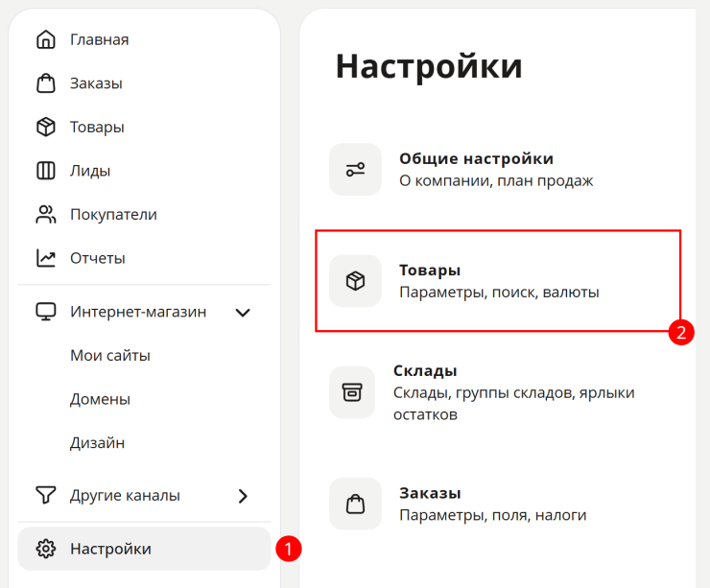Open Склады settings heading
Image resolution: width=710 pixels, height=588 pixels.
425,370
